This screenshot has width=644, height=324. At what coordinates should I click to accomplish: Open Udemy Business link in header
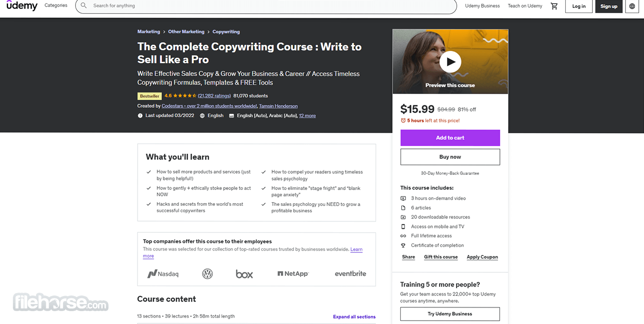[x=482, y=6]
